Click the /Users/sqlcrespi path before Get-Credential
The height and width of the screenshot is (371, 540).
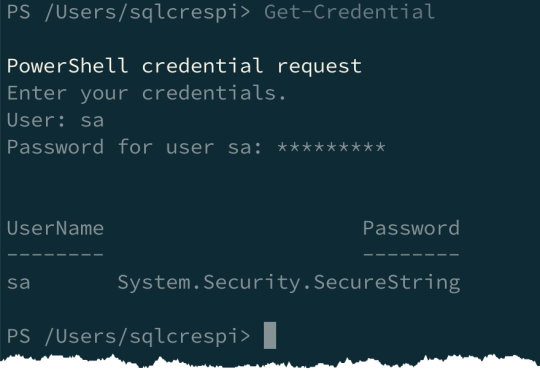[141, 12]
